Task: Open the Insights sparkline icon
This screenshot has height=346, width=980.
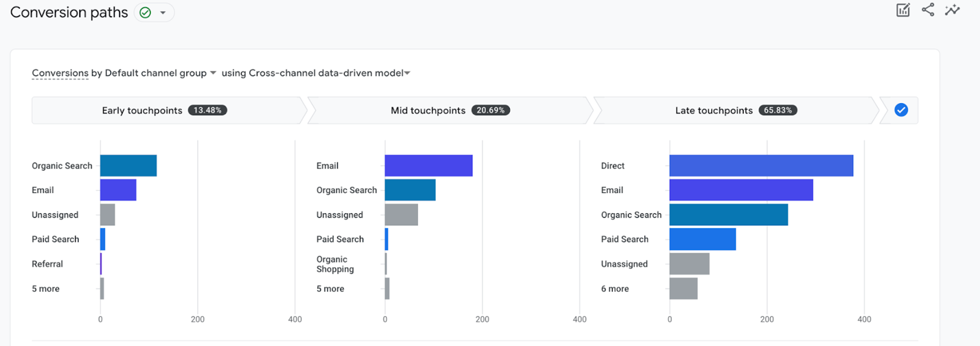Action: [x=952, y=10]
